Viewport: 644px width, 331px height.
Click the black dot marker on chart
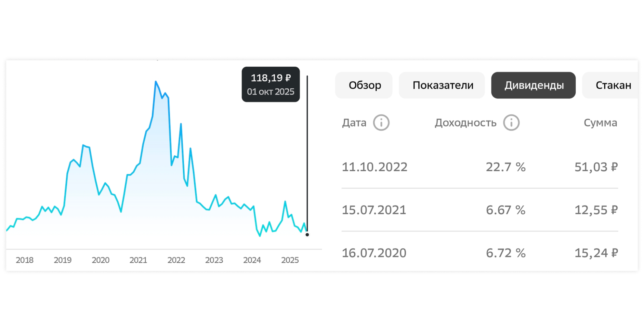point(307,235)
